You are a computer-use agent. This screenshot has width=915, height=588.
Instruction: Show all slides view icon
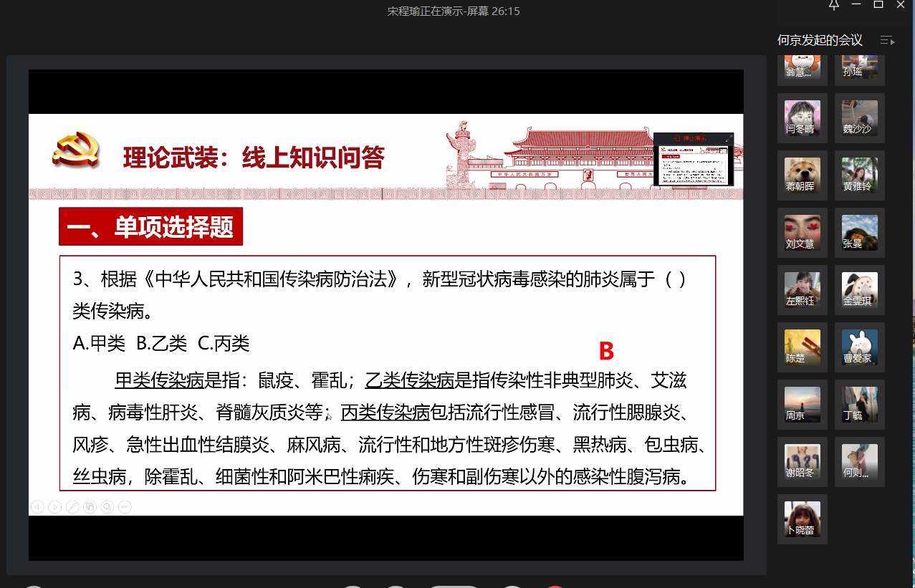point(90,507)
